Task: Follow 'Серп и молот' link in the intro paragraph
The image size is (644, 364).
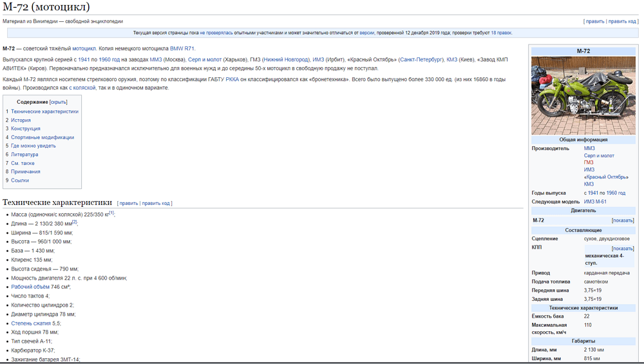Action: point(205,59)
